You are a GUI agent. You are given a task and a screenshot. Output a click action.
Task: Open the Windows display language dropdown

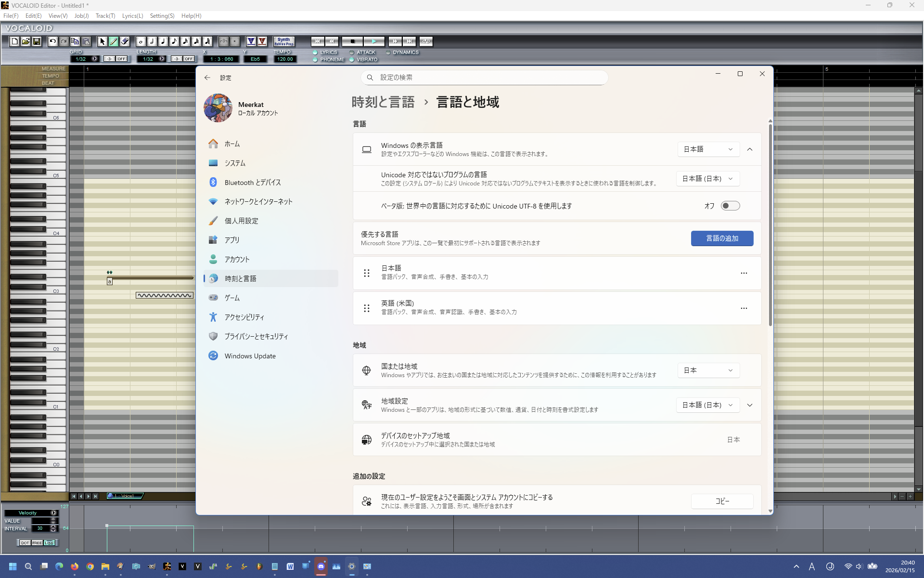(708, 149)
